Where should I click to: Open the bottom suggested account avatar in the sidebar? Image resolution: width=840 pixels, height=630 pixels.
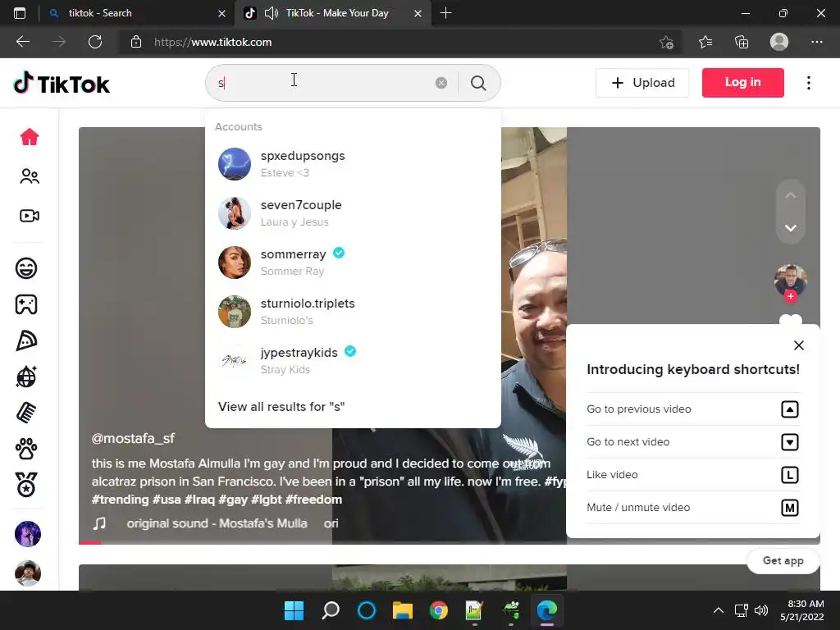pyautogui.click(x=28, y=573)
